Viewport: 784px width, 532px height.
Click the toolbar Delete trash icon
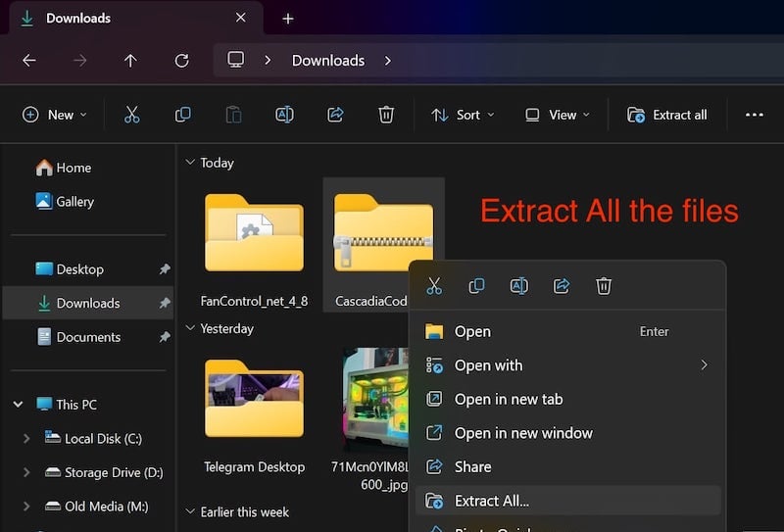[x=386, y=115]
